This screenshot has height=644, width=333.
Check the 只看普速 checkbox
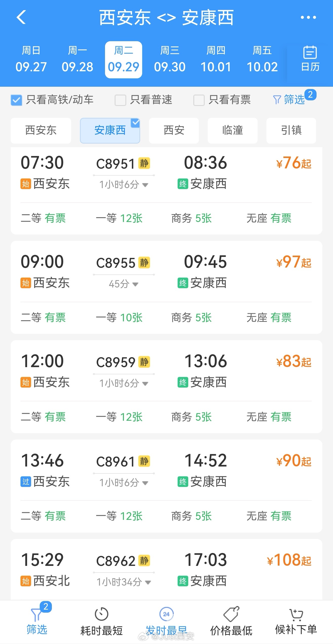point(120,100)
